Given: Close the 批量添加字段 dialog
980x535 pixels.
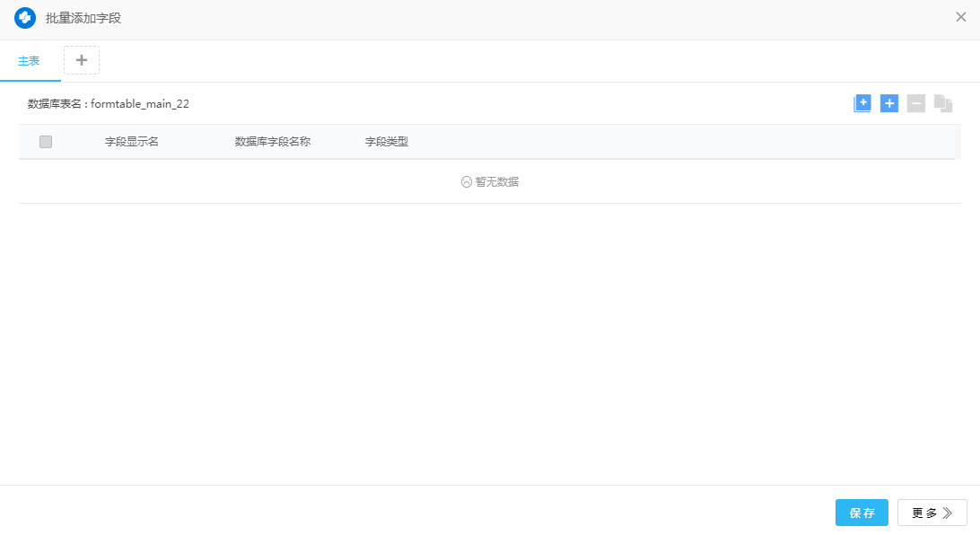Looking at the screenshot, I should (961, 17).
